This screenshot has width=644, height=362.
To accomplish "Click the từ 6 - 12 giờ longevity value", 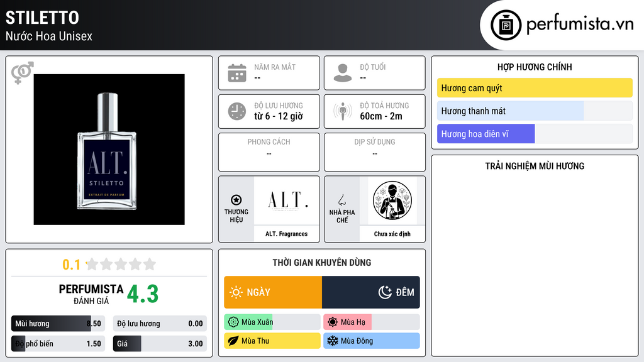I will (279, 116).
